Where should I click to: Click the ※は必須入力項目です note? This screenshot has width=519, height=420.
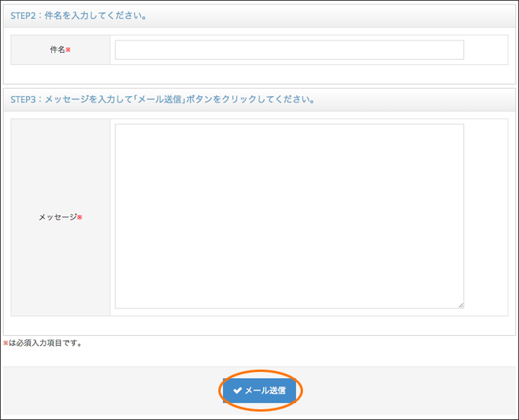pos(43,343)
